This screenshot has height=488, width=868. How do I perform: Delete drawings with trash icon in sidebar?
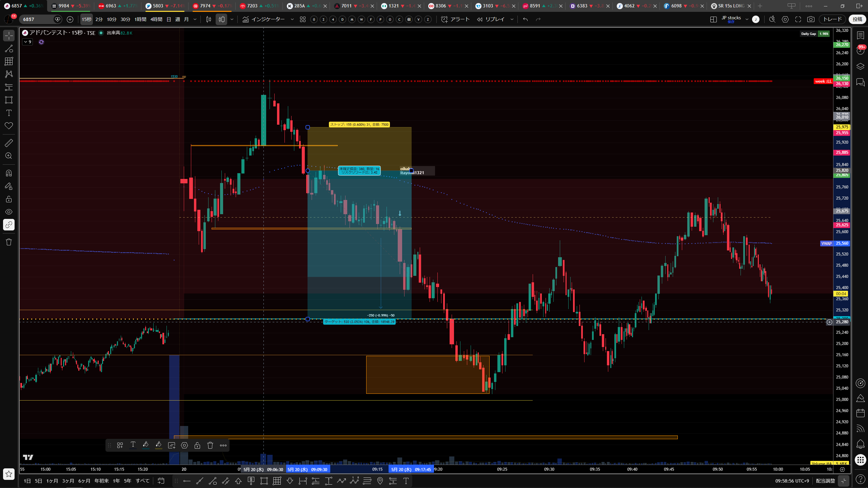click(9, 242)
